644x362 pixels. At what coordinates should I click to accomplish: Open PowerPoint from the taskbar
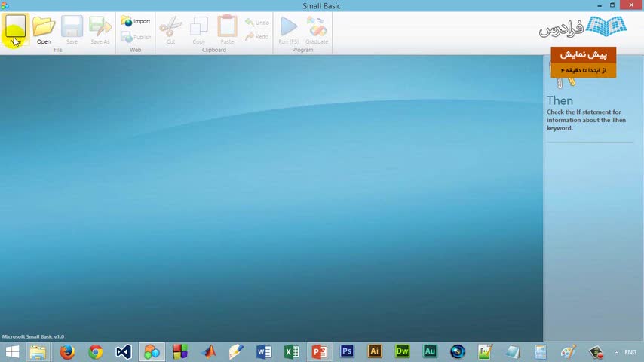(320, 352)
